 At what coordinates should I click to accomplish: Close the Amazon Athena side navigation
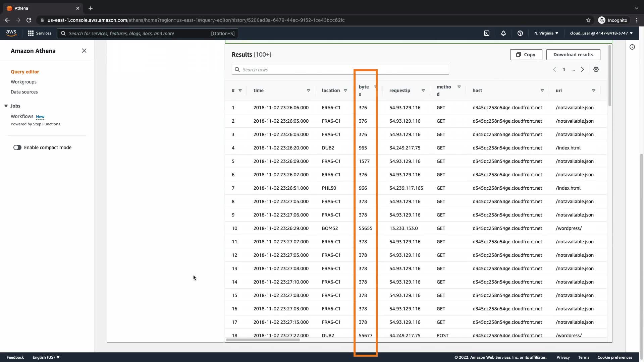(x=84, y=51)
